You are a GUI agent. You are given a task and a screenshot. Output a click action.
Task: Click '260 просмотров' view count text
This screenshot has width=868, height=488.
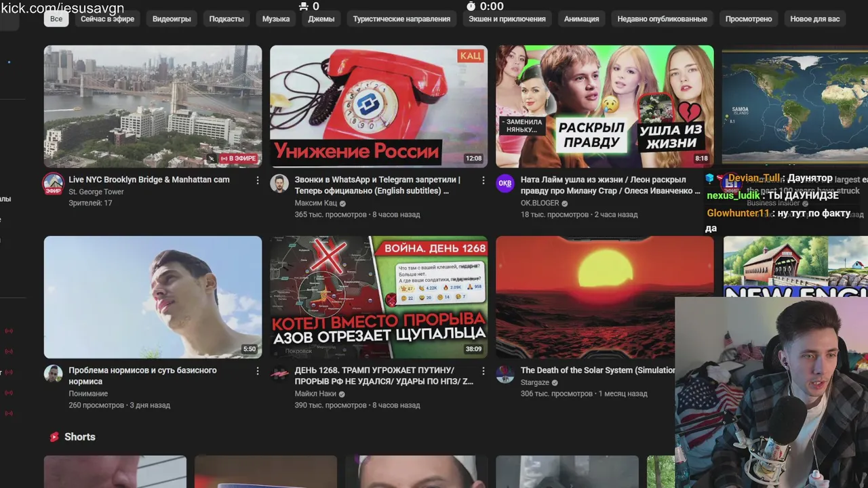pos(96,405)
